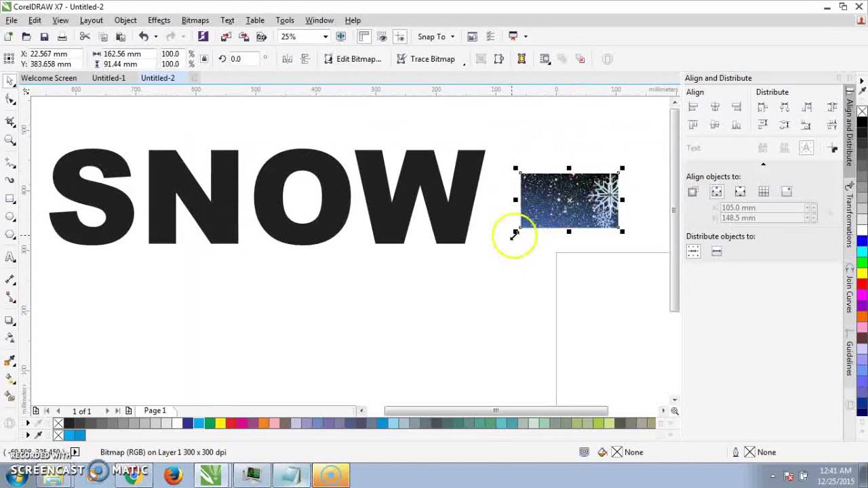The height and width of the screenshot is (488, 868).
Task: Click the snowflake bitmap image on the canvas
Action: pyautogui.click(x=569, y=200)
